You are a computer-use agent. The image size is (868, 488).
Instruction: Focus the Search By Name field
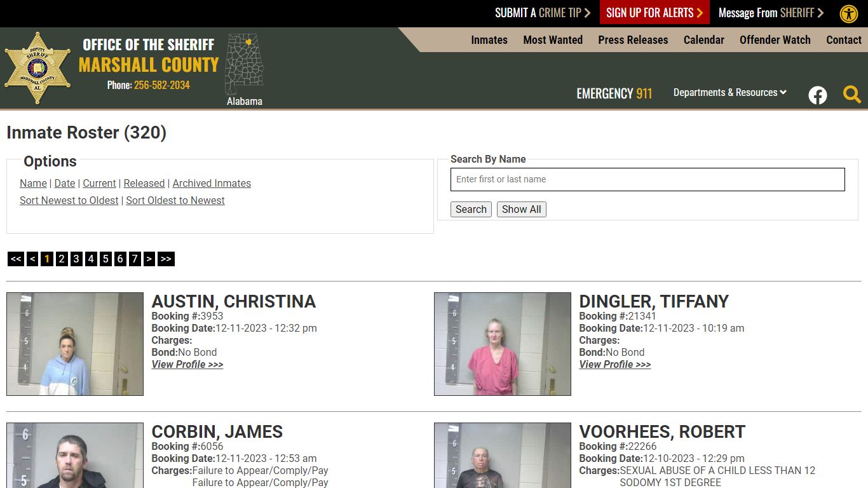pos(648,179)
